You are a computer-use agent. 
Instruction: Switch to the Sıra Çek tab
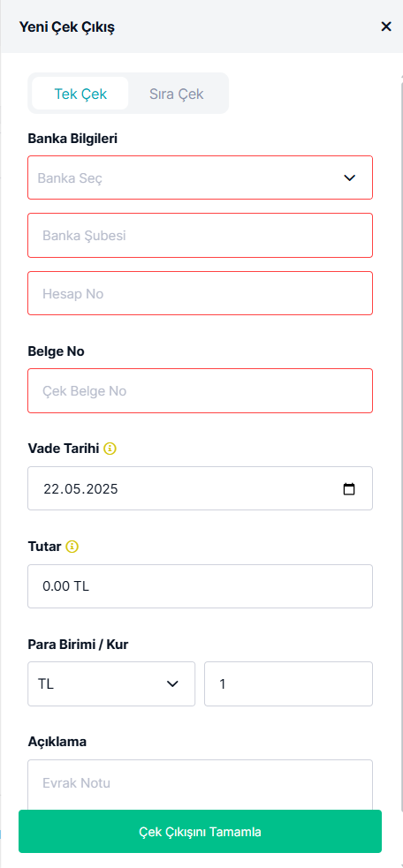pyautogui.click(x=176, y=94)
